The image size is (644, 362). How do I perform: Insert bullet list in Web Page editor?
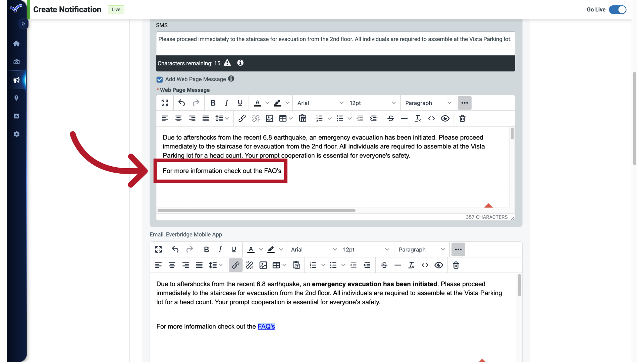(340, 118)
